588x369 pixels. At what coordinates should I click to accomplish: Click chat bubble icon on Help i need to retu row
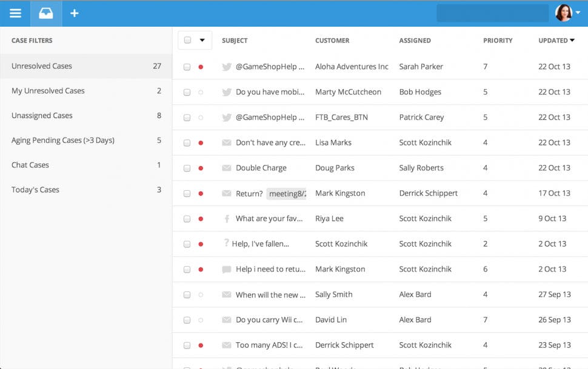(227, 269)
